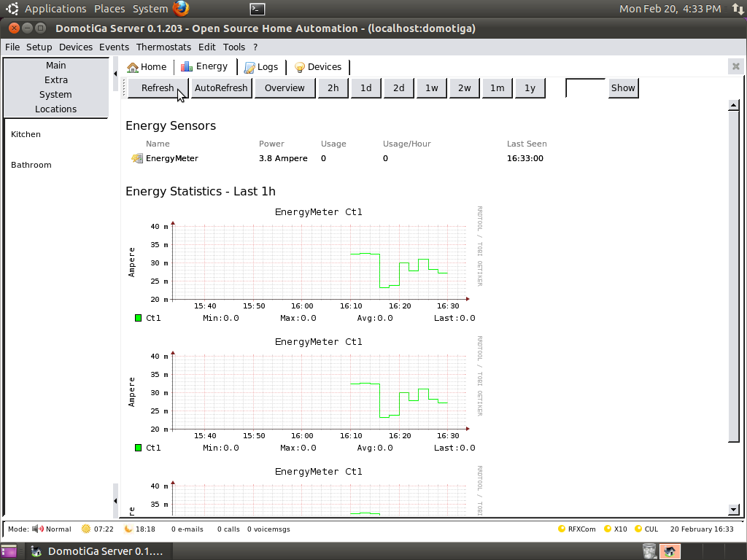This screenshot has height=560, width=747.
Task: Click the Home tab house icon
Action: point(133,67)
